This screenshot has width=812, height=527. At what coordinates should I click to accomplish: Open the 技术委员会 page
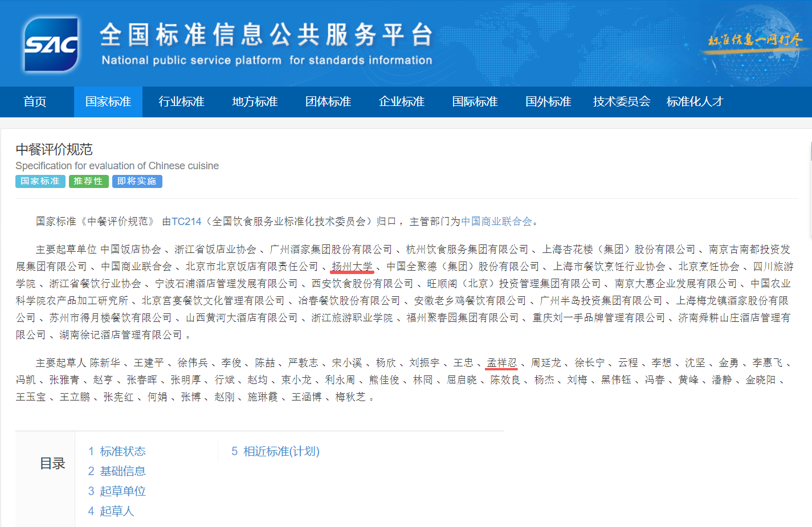click(x=622, y=102)
